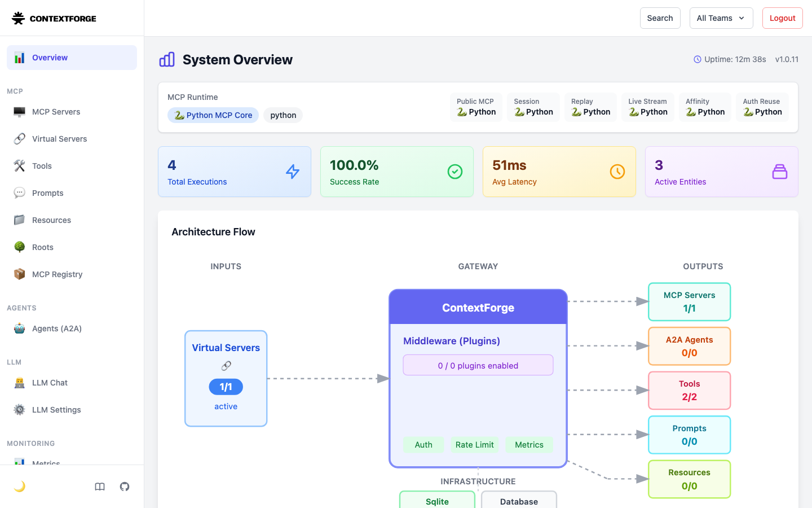Click the Auth middleware tag

(423, 445)
